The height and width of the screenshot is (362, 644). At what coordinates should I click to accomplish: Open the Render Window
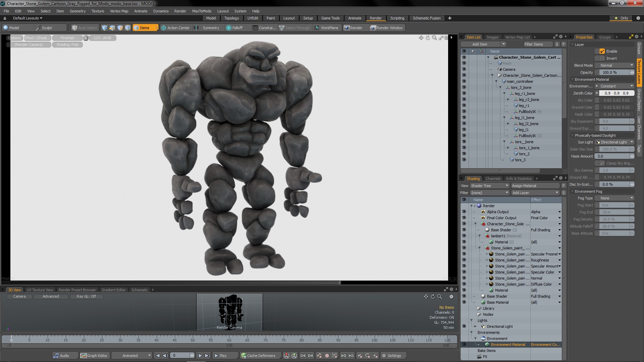[386, 28]
